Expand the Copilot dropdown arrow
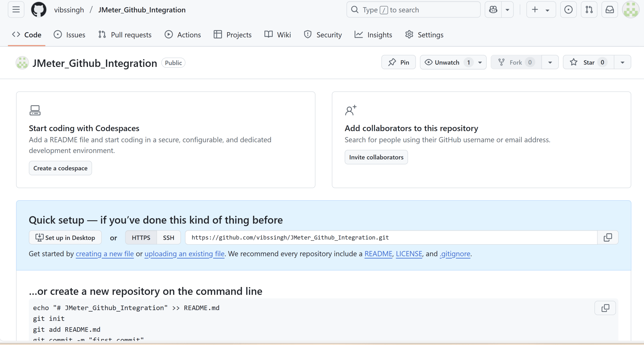Viewport: 644px width, 345px height. click(x=507, y=10)
